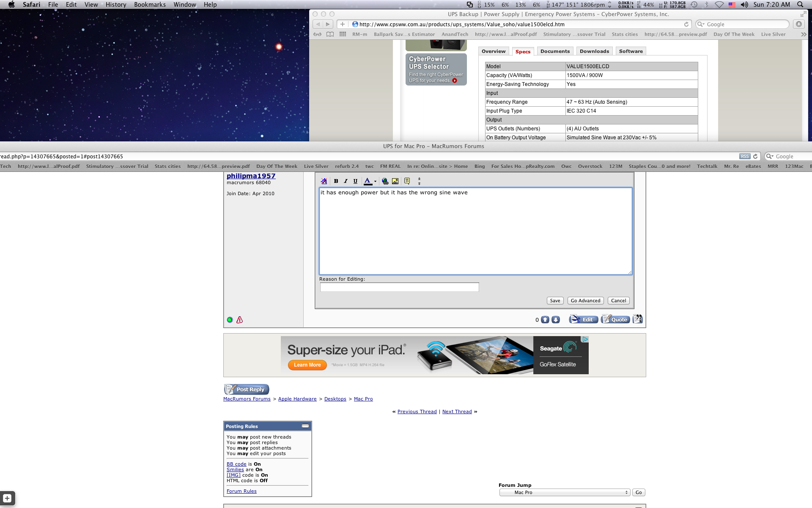Click the Remove Text Formatting icon
The width and height of the screenshot is (812, 508).
point(324,181)
